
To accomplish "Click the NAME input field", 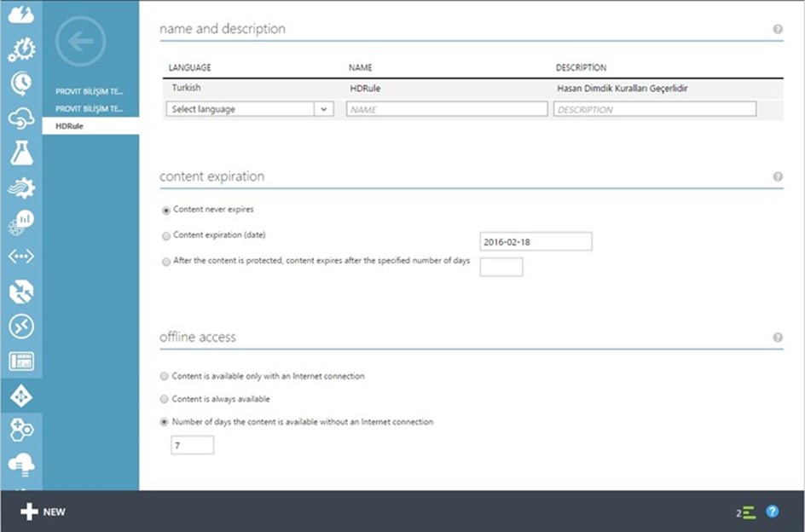I will pyautogui.click(x=447, y=109).
